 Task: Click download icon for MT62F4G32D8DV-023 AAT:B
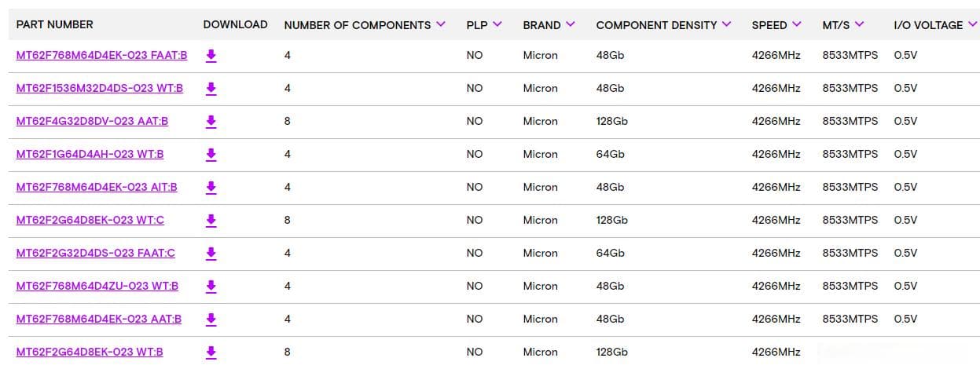[211, 122]
